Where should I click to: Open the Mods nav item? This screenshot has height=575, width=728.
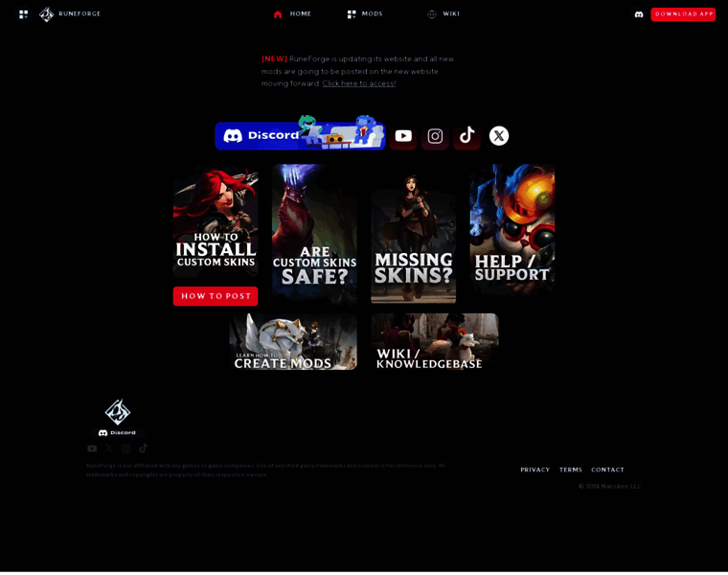[x=365, y=14]
